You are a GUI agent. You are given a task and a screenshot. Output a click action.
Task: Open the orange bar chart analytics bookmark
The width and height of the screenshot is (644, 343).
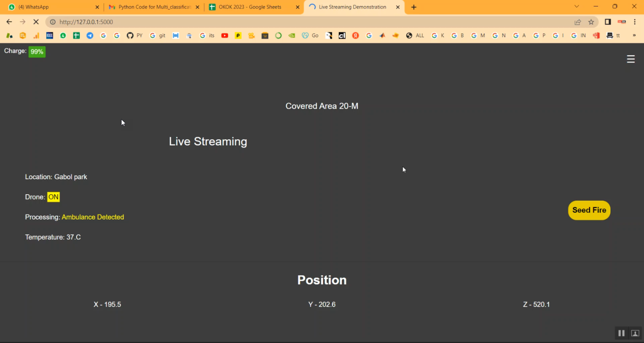36,36
